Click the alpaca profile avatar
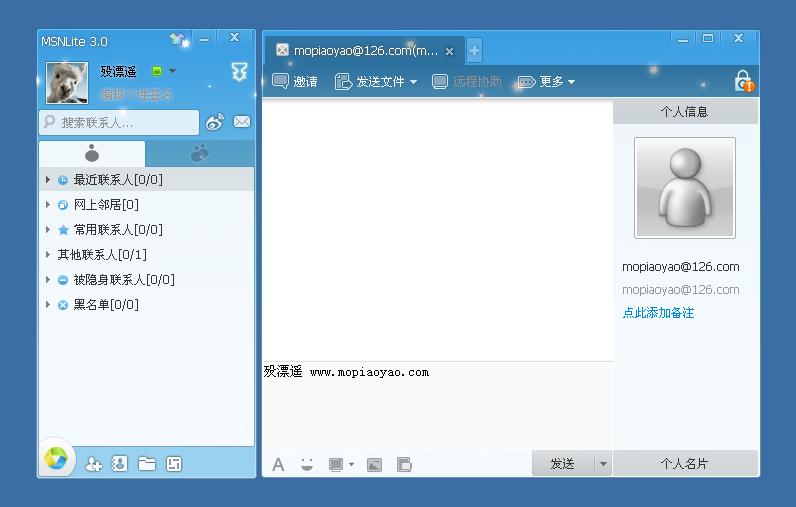 [67, 83]
